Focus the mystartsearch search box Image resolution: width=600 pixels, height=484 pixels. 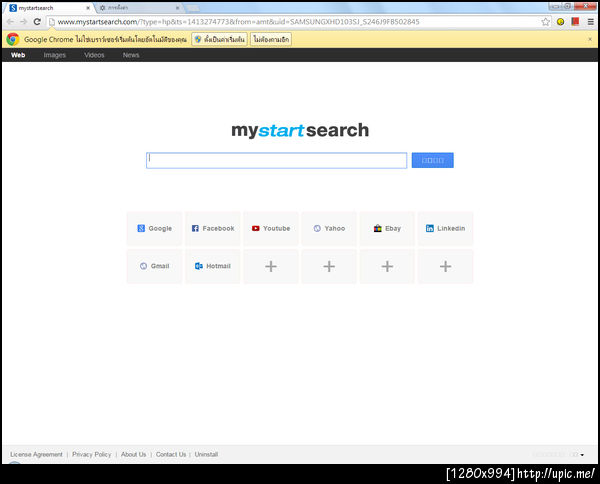coord(276,160)
